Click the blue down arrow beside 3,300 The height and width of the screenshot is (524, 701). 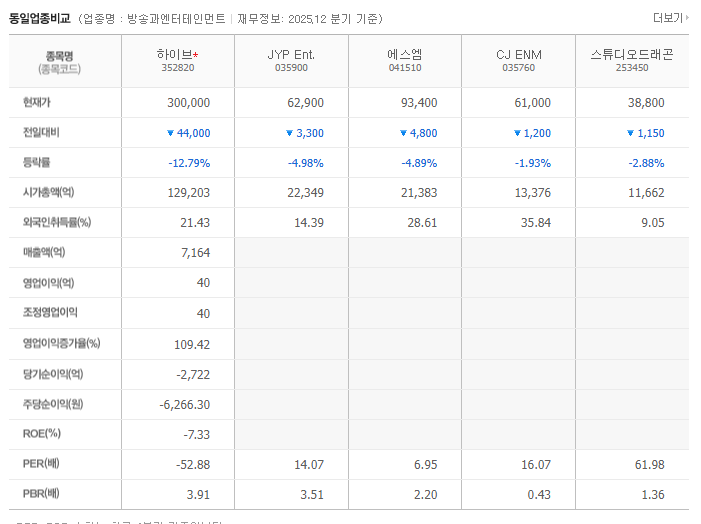(289, 133)
